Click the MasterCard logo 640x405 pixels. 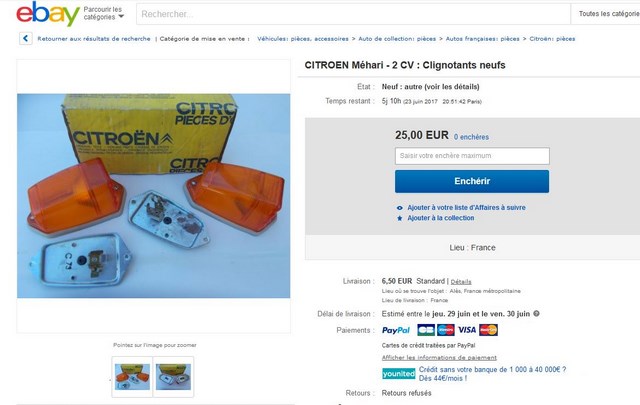[x=488, y=330]
